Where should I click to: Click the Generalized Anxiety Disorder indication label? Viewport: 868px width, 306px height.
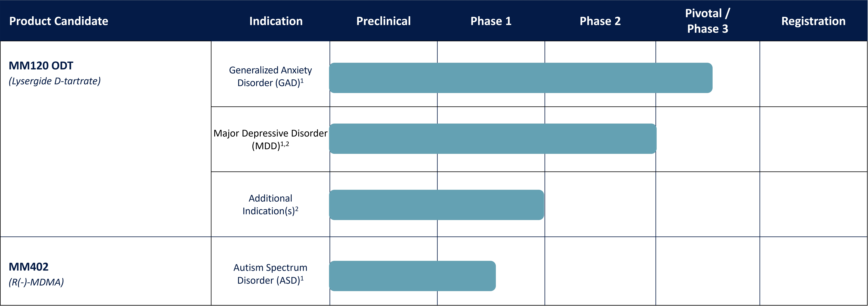click(270, 76)
